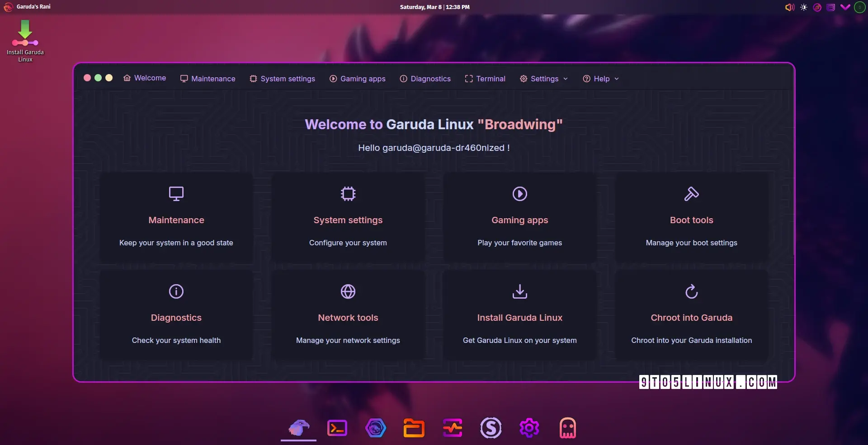868x445 pixels.
Task: Click 'Play your favorite games' text
Action: click(520, 243)
